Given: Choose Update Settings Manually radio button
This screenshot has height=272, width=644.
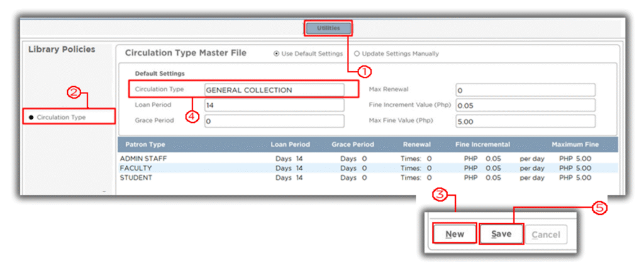Looking at the screenshot, I should pos(357,54).
